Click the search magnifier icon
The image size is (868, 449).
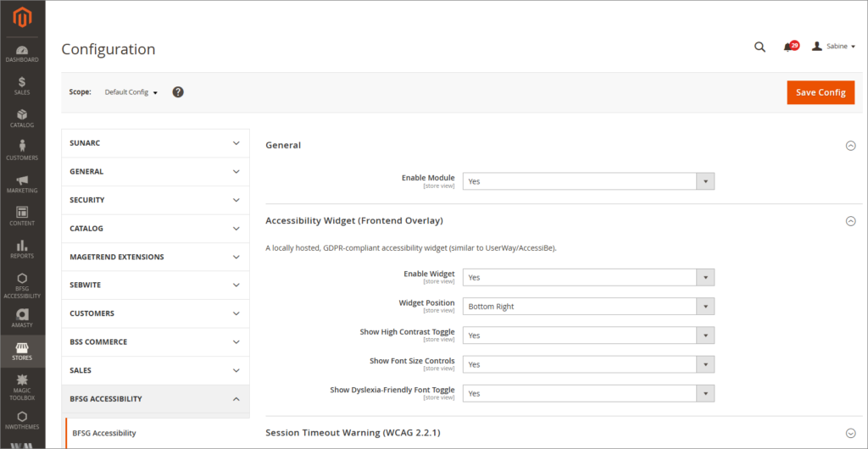click(760, 47)
